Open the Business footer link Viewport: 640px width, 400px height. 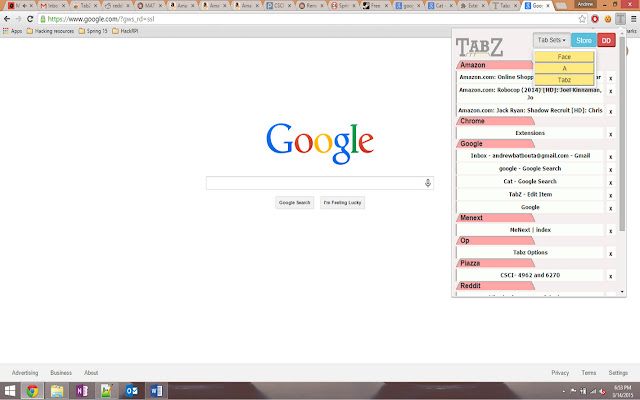click(61, 373)
